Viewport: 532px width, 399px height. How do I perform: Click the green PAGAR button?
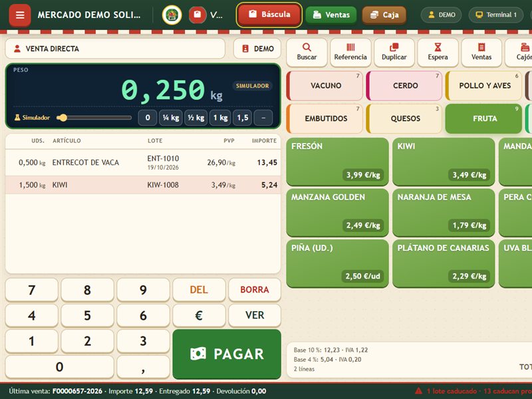point(227,354)
